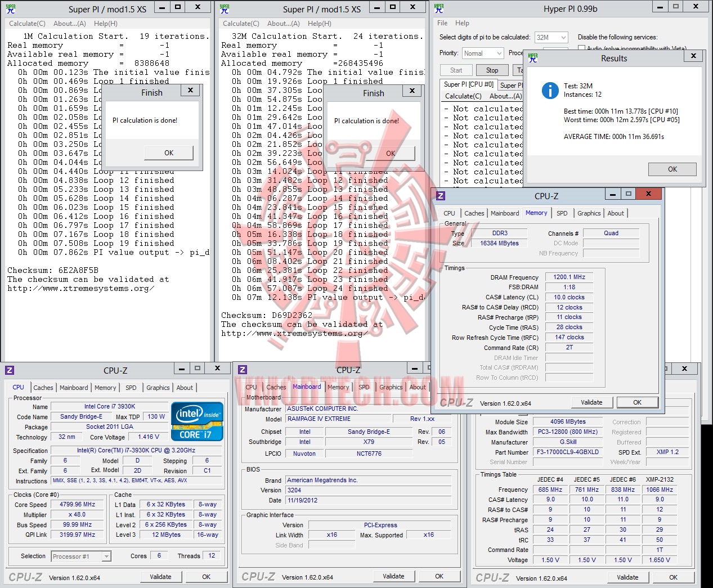
Task: Click OK in the CPU-Z Mainboard window
Action: (439, 576)
